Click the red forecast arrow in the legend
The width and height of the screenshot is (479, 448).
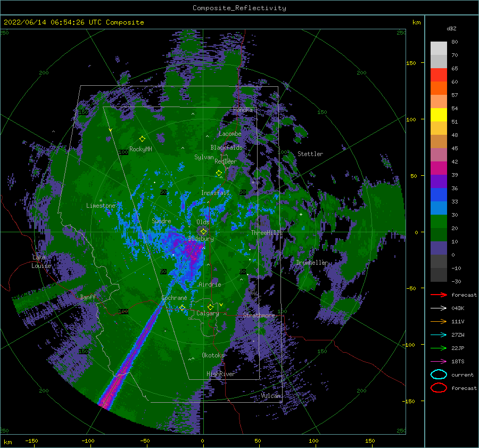click(x=439, y=295)
